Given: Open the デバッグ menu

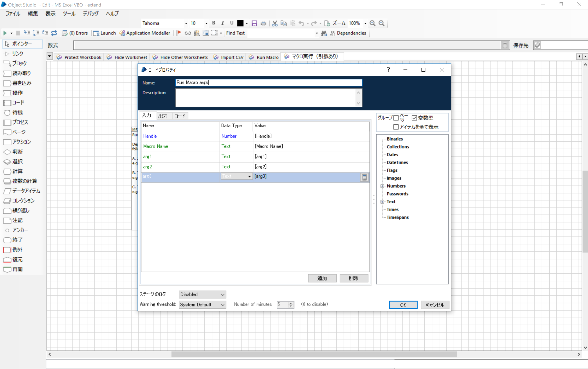Looking at the screenshot, I should (x=91, y=14).
